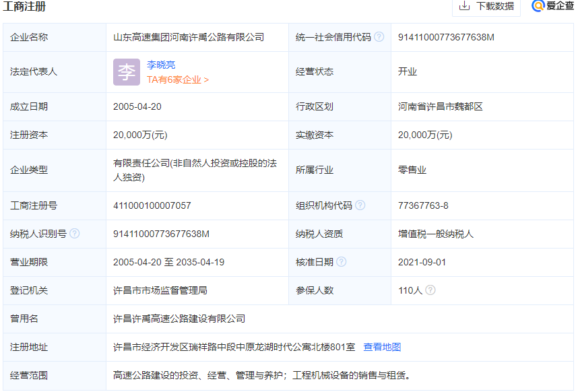Image resolution: width=578 pixels, height=392 pixels.
Task: Select organization code 77367763-8
Action: coord(423,205)
